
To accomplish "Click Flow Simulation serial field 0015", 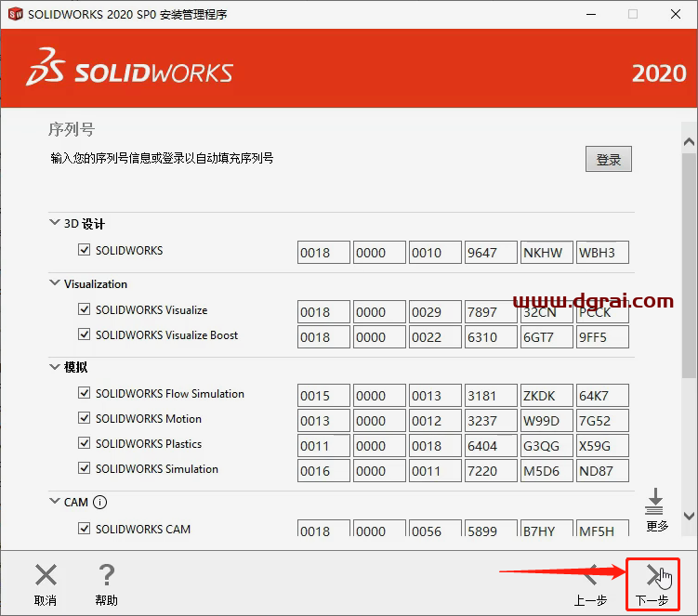I will click(x=323, y=396).
